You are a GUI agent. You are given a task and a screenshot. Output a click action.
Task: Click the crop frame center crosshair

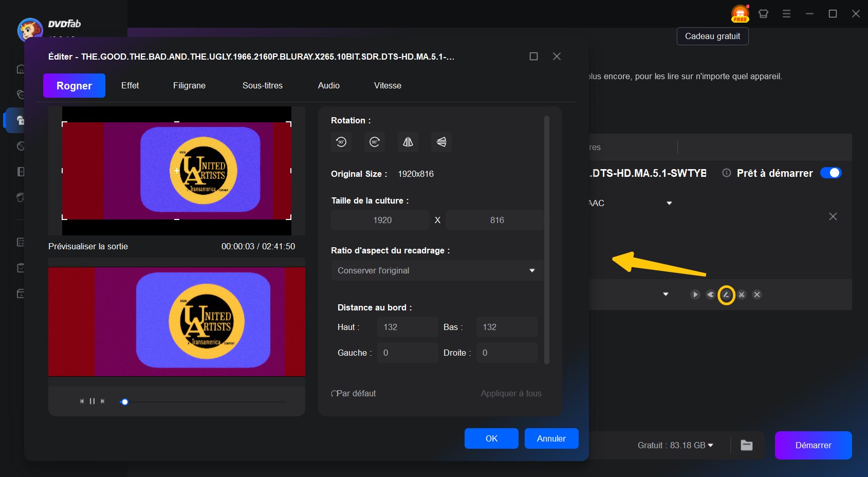[177, 171]
